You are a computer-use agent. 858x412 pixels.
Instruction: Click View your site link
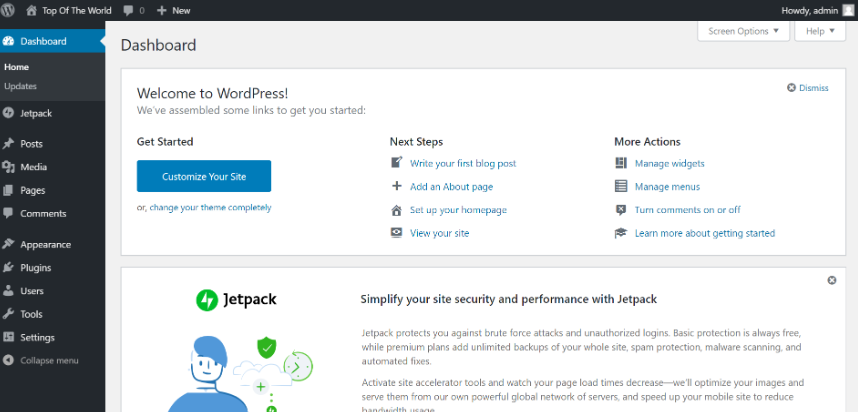pyautogui.click(x=439, y=233)
